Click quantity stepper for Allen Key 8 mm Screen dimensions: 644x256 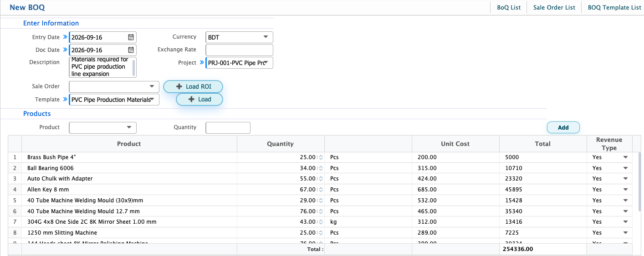click(x=321, y=190)
